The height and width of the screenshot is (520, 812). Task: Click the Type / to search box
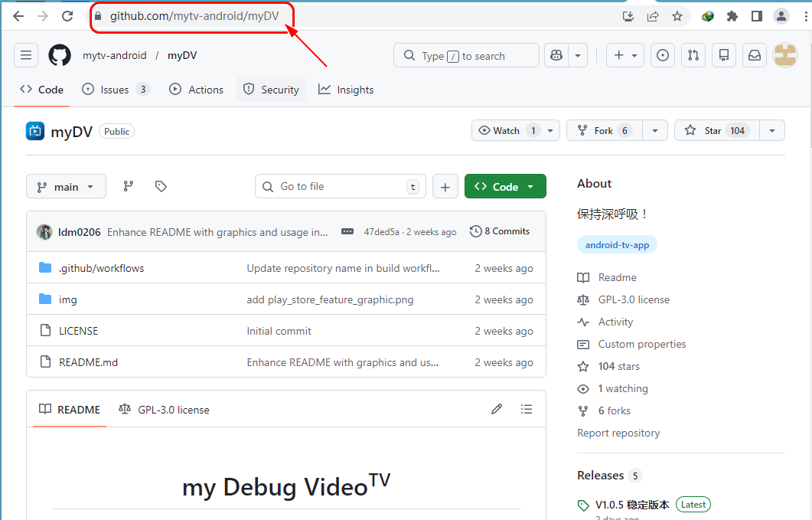[466, 55]
